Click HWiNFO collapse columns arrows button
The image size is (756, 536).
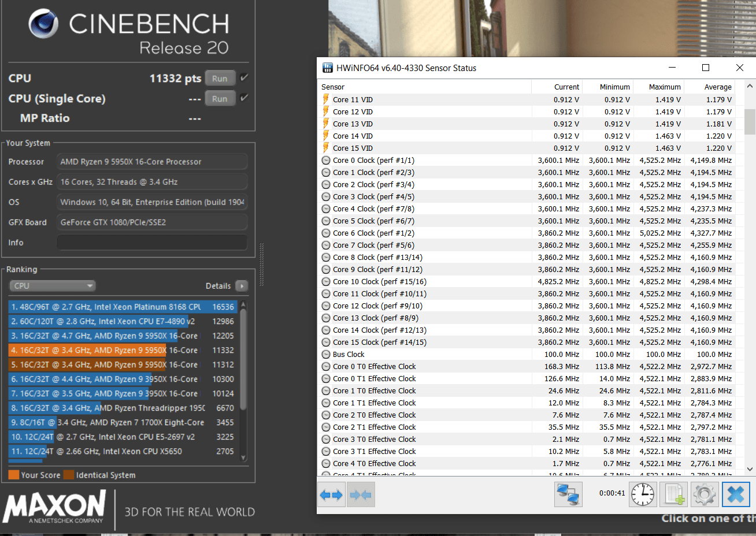click(x=361, y=495)
